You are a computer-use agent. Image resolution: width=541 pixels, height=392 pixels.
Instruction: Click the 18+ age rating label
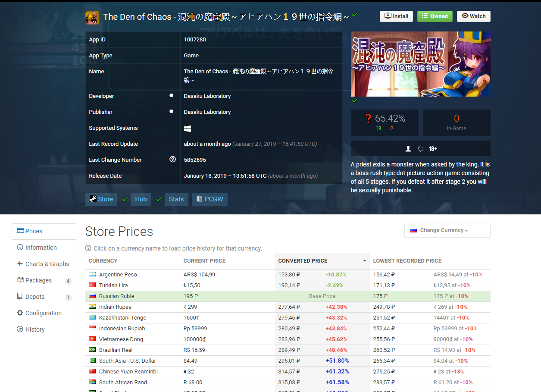coord(433,149)
